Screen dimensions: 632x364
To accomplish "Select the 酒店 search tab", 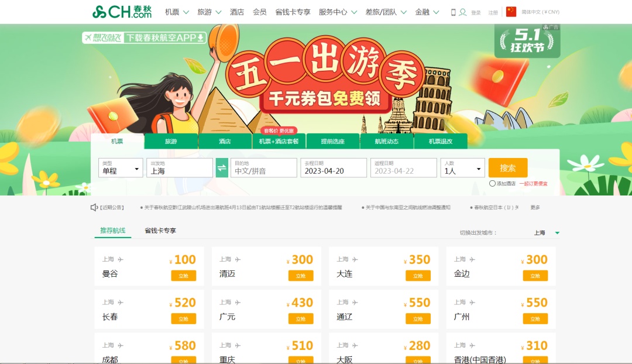I will (x=225, y=141).
